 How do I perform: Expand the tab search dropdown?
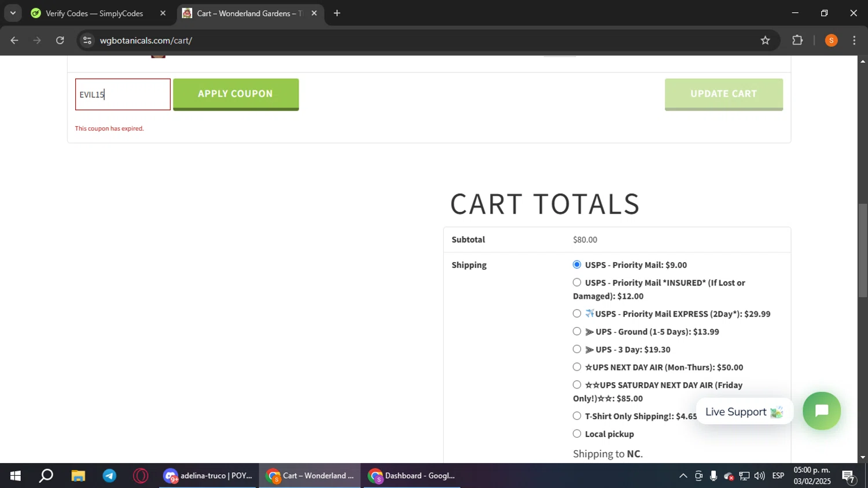coord(13,13)
